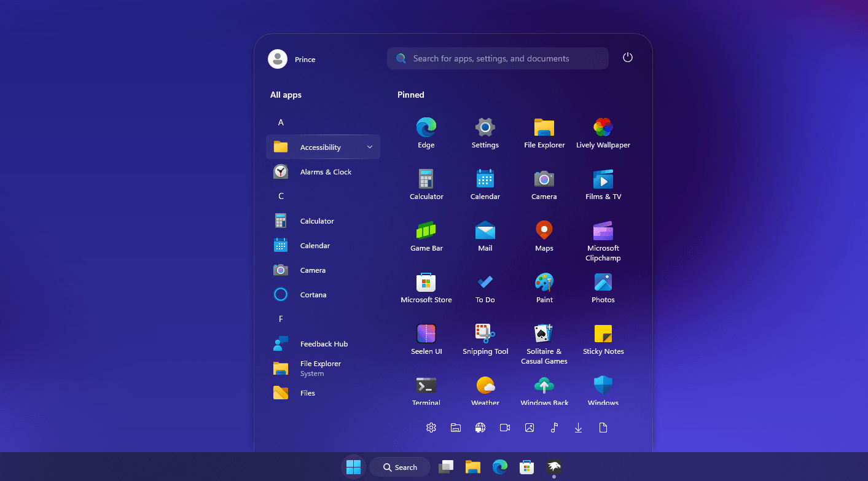Open Alarms & Clock in All apps
The width and height of the screenshot is (868, 481).
(x=323, y=172)
